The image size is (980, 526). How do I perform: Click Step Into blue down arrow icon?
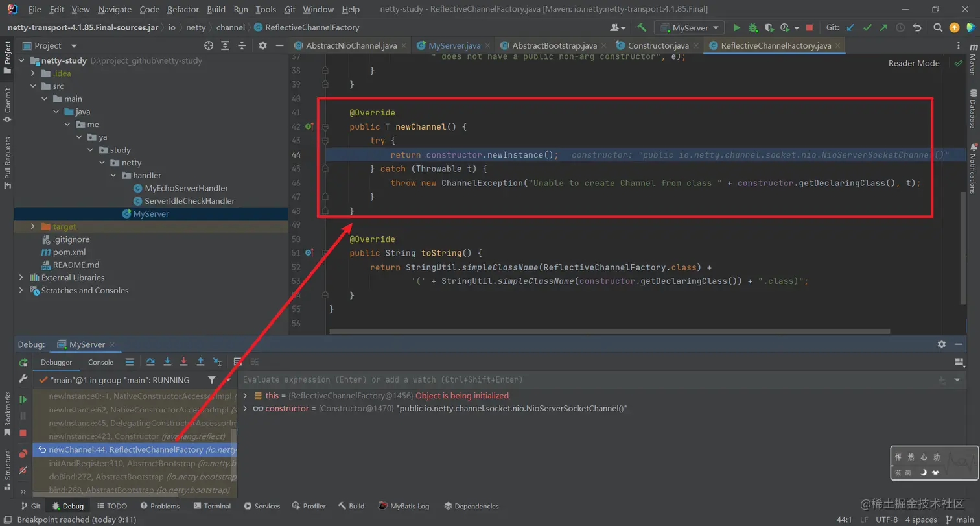(167, 362)
